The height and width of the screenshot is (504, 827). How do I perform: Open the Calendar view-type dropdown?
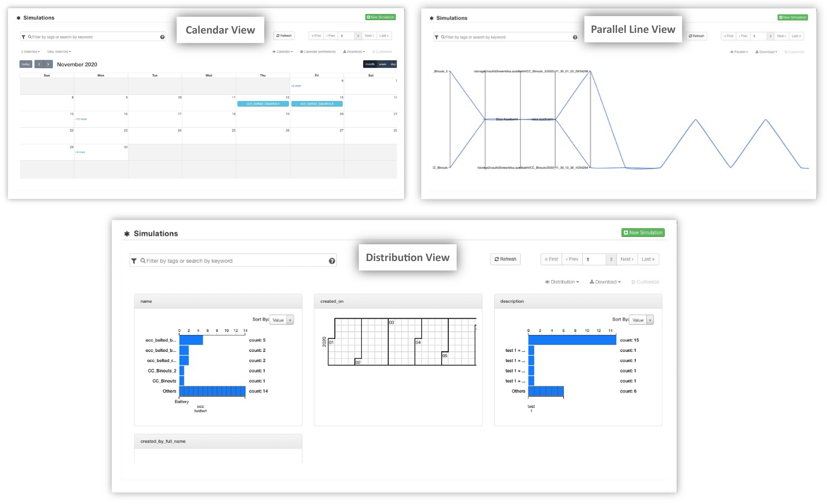pyautogui.click(x=283, y=52)
